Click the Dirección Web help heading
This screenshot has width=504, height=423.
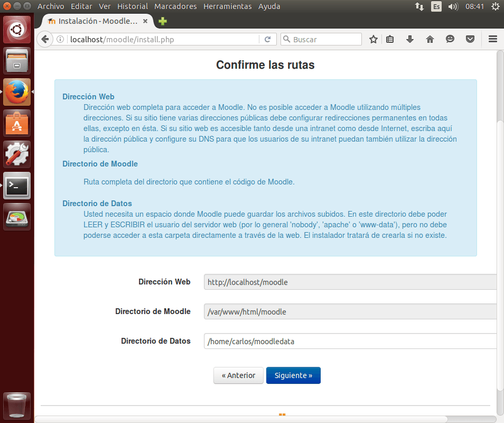[88, 97]
